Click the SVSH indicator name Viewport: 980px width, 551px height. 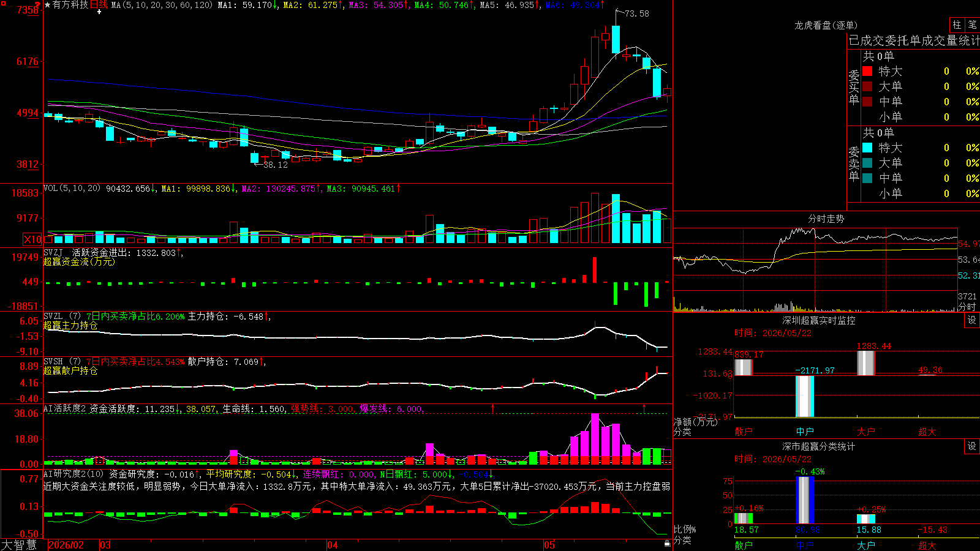(53, 361)
